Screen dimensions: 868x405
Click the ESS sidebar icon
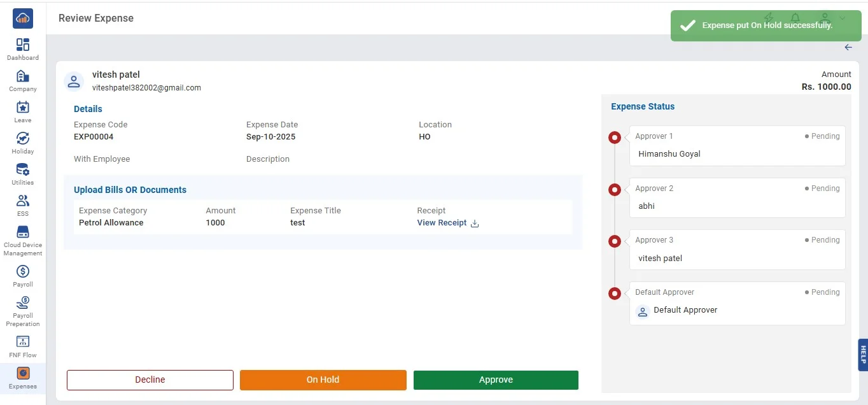click(x=23, y=205)
